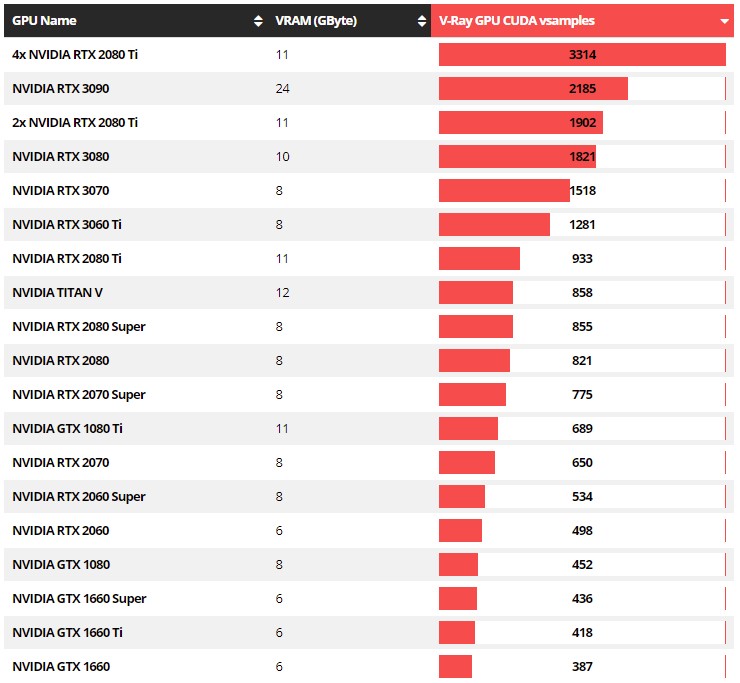The height and width of the screenshot is (683, 740).
Task: Click the NVIDIA TITAN V entry
Action: 57,292
